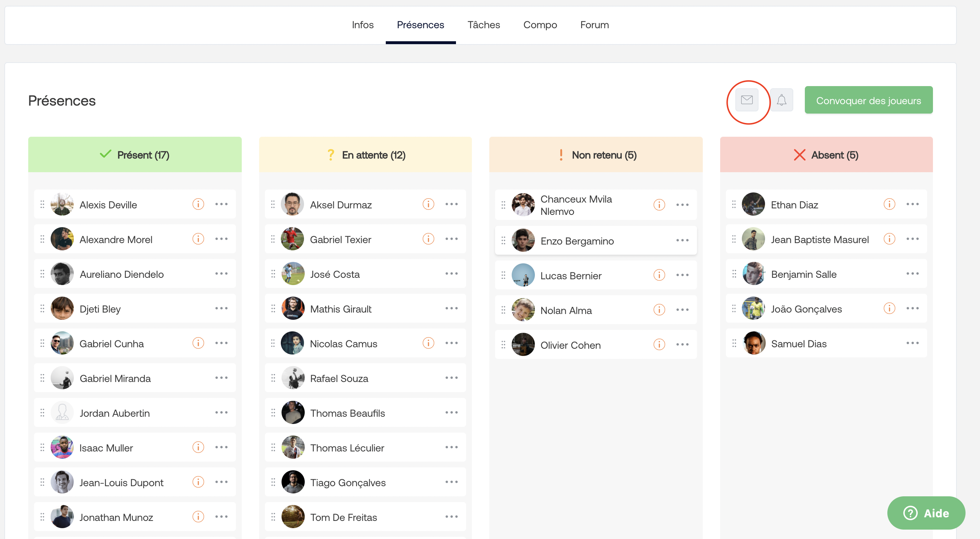
Task: Open more options for Jordan Aubertin
Action: (x=221, y=412)
